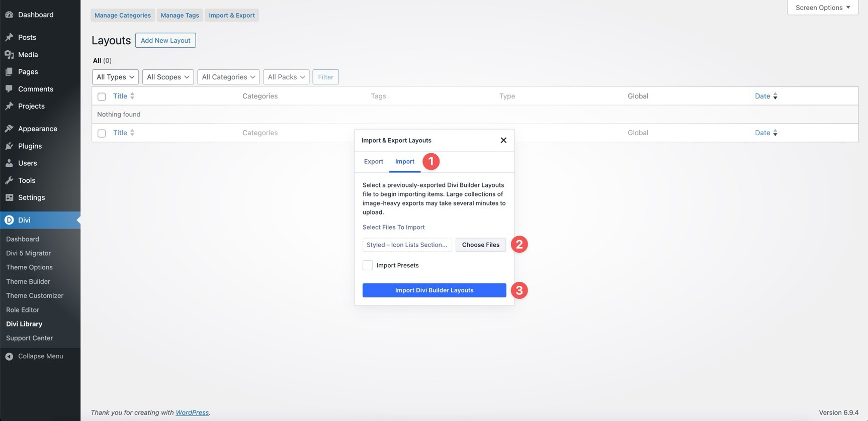Click Add New Layout button
Screen dimensions: 868x421
coord(165,40)
